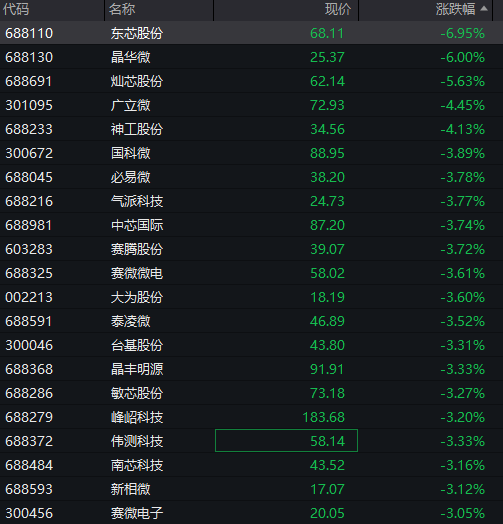The height and width of the screenshot is (524, 503).
Task: Open 南芯科技 stock name
Action: (137, 466)
